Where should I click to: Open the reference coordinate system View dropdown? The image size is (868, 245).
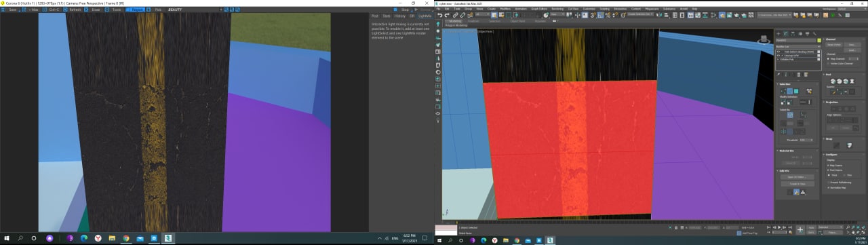click(557, 15)
